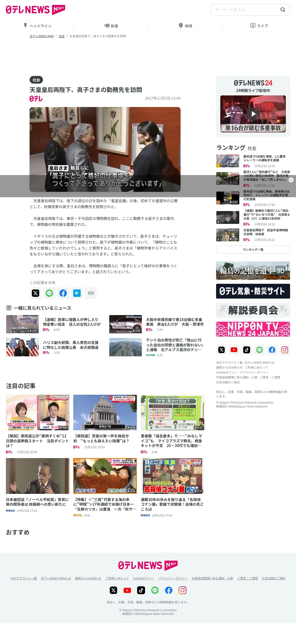Open the 輪島の記憶を遺す 3D banner
This screenshot has width=296, height=644.
point(253,270)
